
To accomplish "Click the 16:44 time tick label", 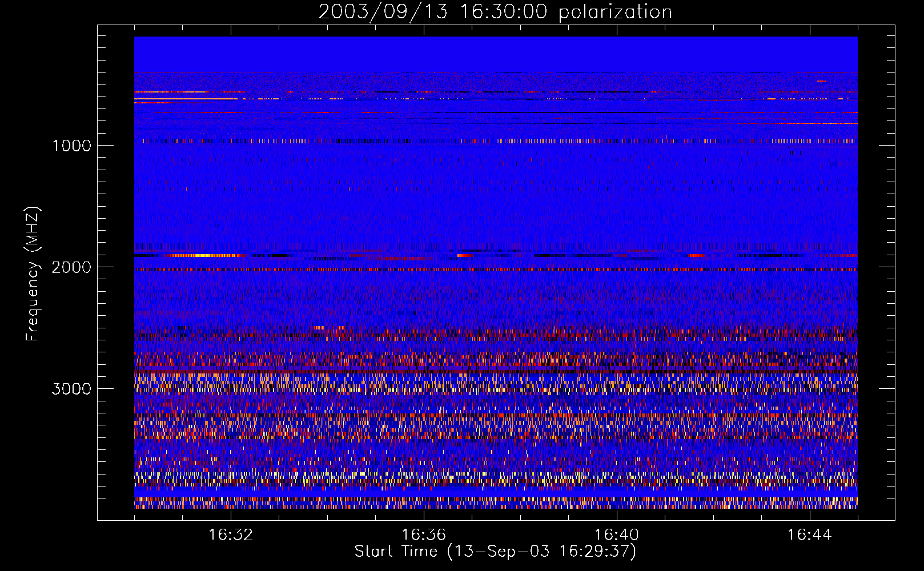I will pyautogui.click(x=810, y=534).
